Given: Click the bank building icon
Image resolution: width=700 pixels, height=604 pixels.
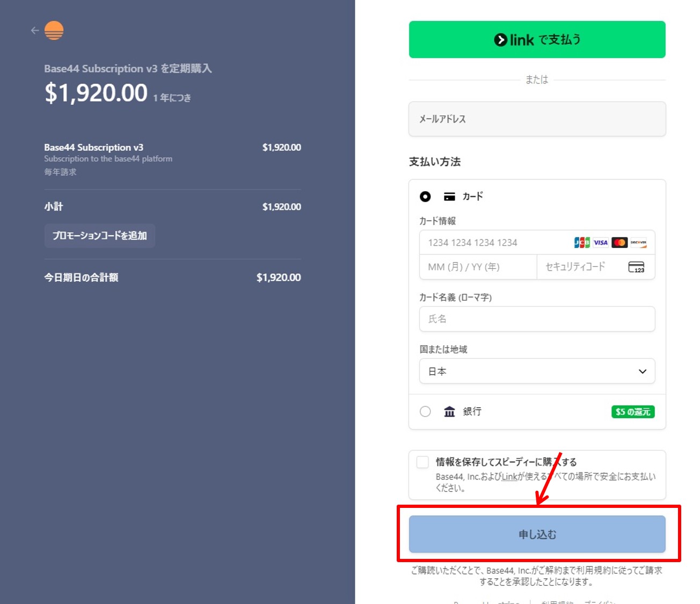Looking at the screenshot, I should (449, 412).
